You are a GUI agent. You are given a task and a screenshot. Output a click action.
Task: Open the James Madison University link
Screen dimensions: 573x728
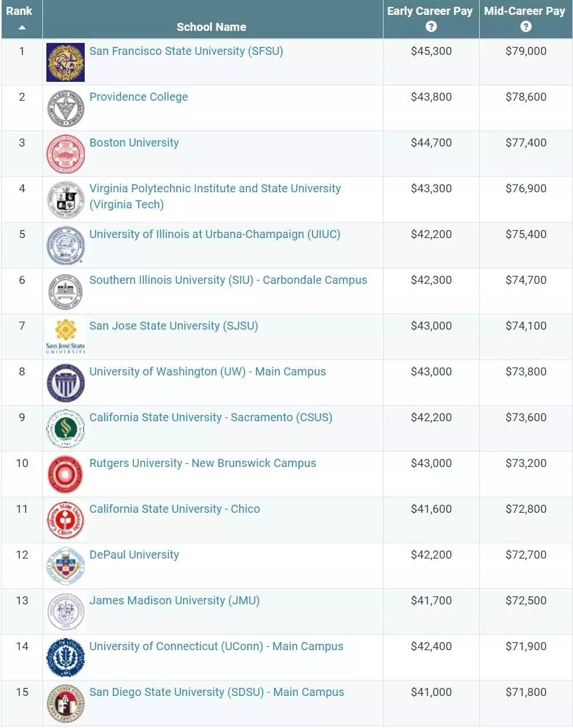coord(175,600)
